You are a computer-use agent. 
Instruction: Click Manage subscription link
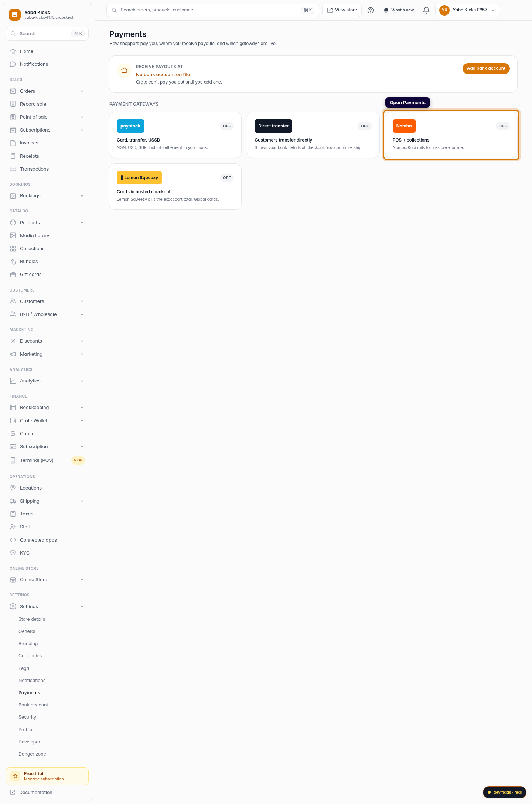pos(44,779)
